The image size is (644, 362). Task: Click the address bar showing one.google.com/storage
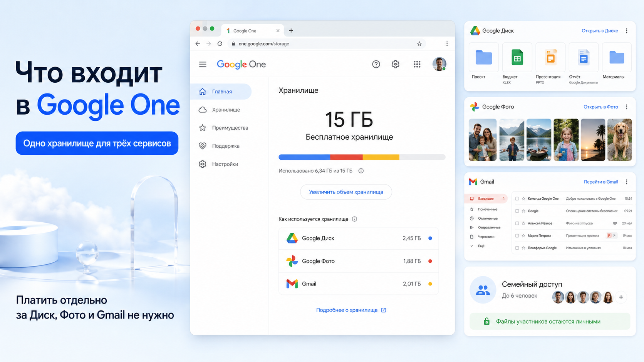(x=327, y=44)
